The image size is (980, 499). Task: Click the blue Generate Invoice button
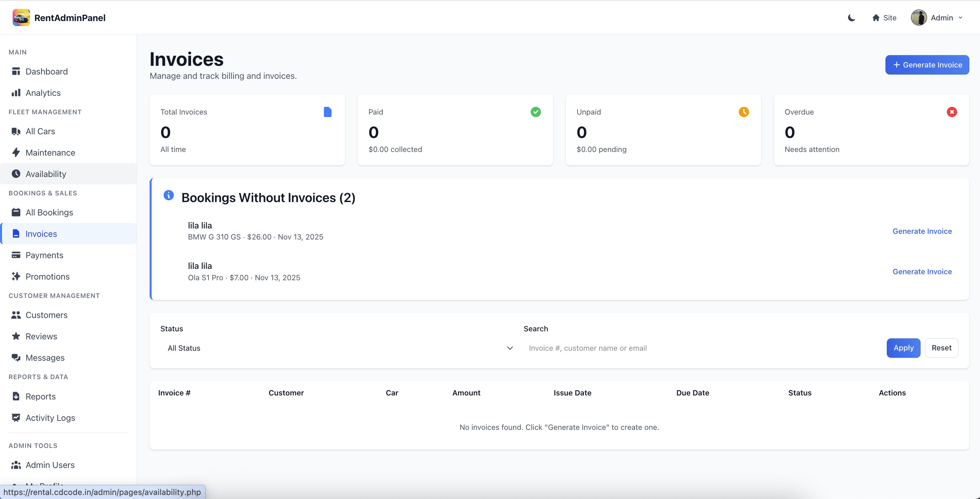pos(927,65)
